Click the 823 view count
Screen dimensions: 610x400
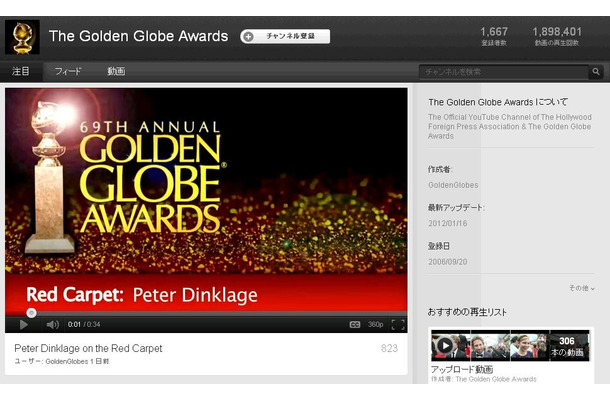389,348
